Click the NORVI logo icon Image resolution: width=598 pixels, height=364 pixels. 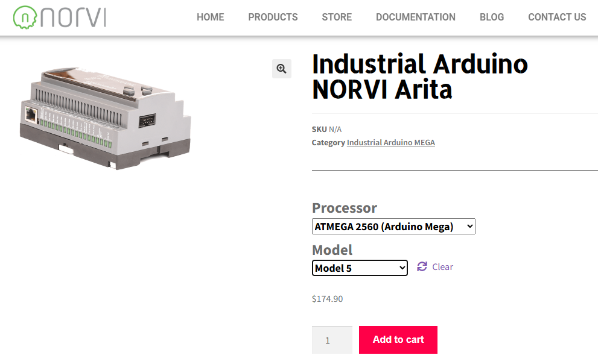tap(25, 17)
